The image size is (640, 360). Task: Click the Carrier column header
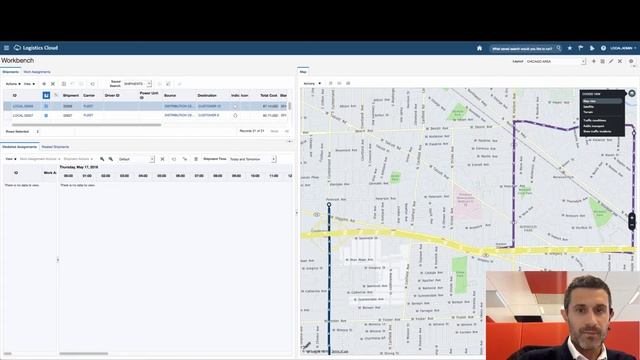click(x=89, y=95)
